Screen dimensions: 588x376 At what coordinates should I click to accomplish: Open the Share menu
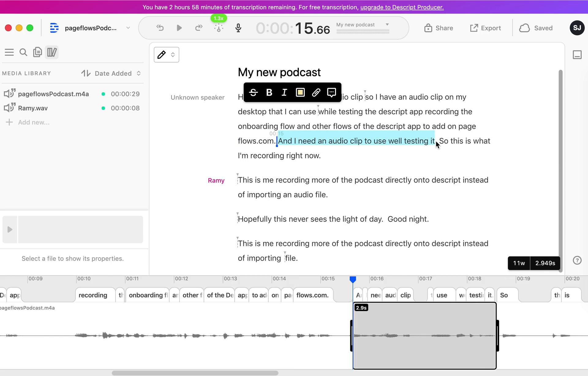(439, 28)
